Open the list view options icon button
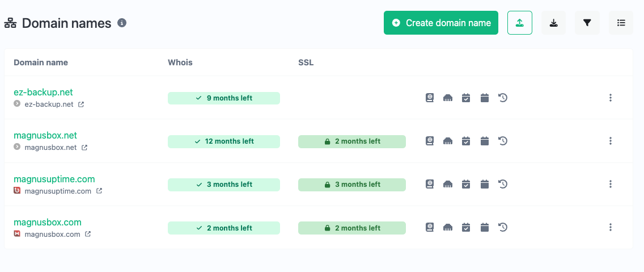 (621, 23)
